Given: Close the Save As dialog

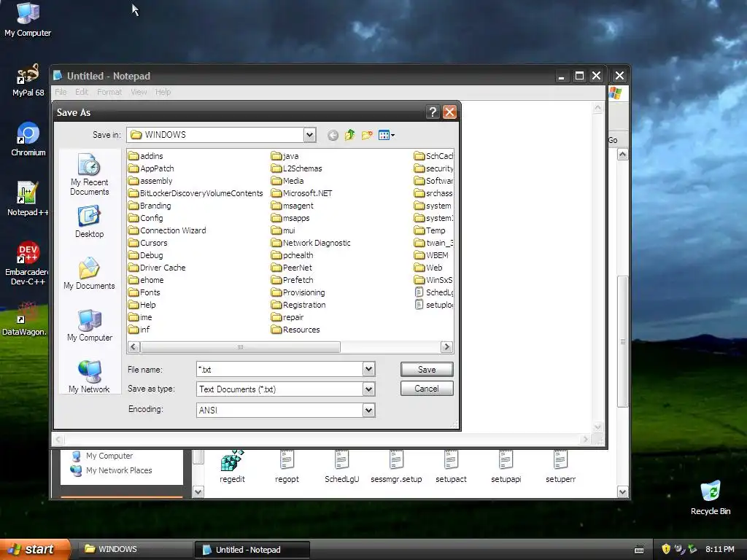Looking at the screenshot, I should click(449, 112).
